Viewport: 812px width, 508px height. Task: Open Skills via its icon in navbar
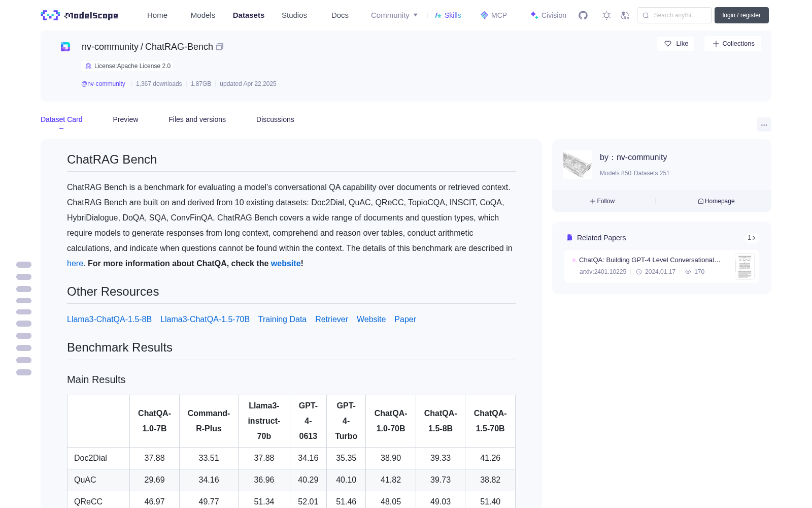(x=438, y=15)
